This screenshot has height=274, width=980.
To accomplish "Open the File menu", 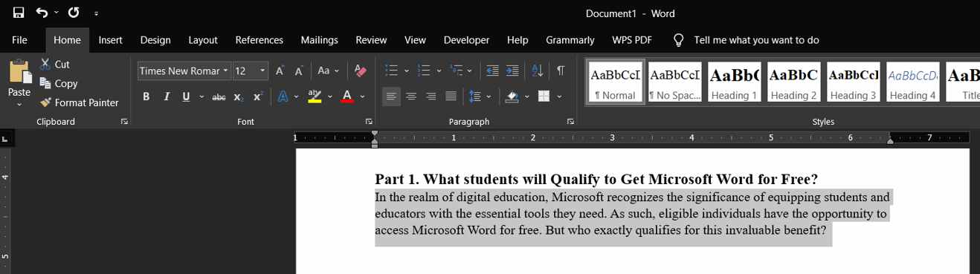I will pyautogui.click(x=19, y=40).
